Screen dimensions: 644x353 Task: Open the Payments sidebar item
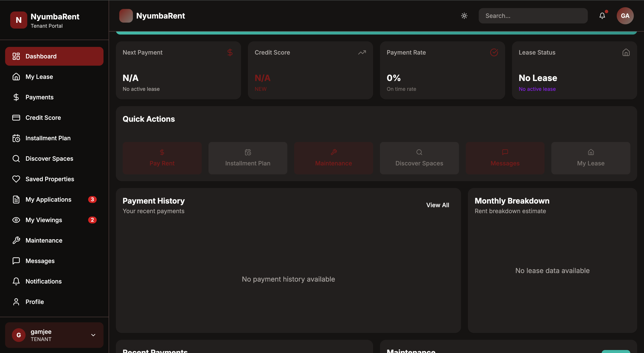[x=54, y=97]
